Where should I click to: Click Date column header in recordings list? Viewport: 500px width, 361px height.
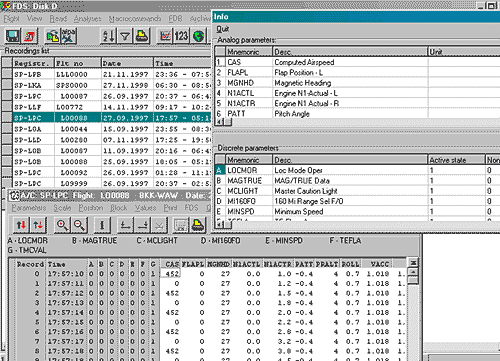tap(127, 63)
